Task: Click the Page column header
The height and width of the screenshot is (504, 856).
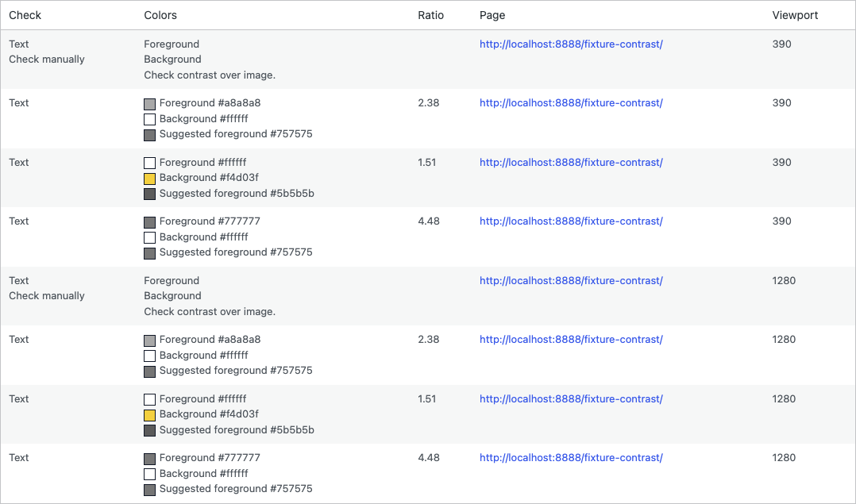Action: (492, 15)
